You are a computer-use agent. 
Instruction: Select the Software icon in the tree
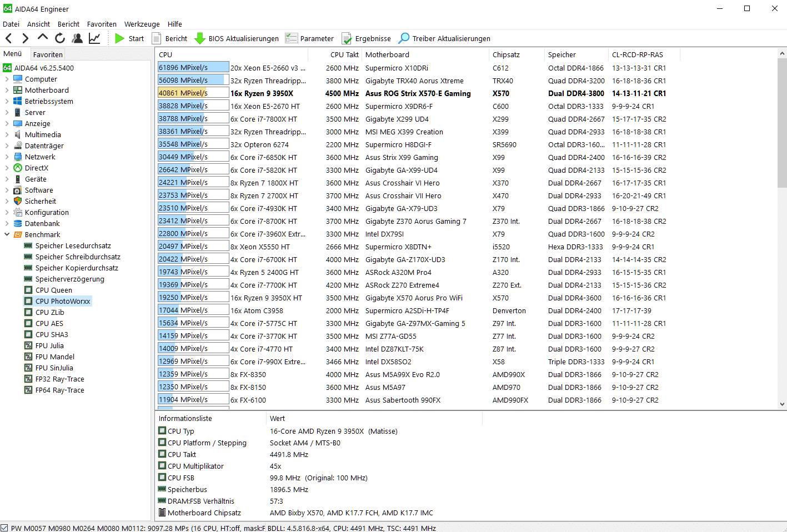pyautogui.click(x=18, y=190)
